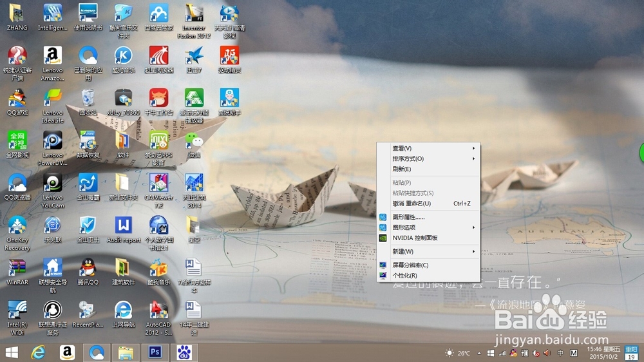Click the network signal tray icon

(x=502, y=353)
